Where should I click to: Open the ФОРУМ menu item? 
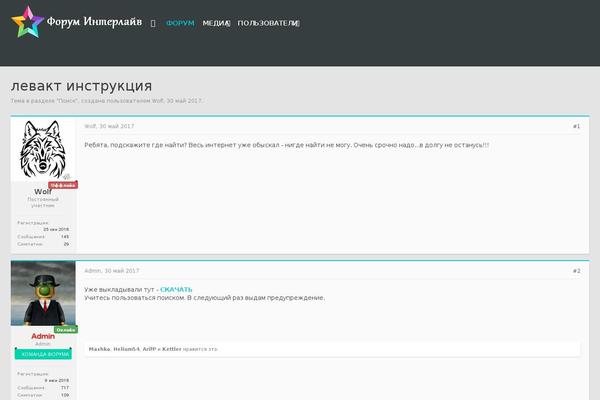[180, 23]
